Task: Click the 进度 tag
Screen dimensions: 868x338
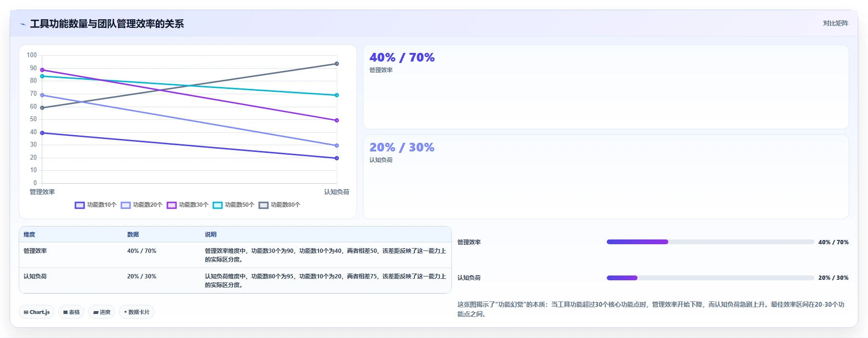Action: (x=102, y=312)
